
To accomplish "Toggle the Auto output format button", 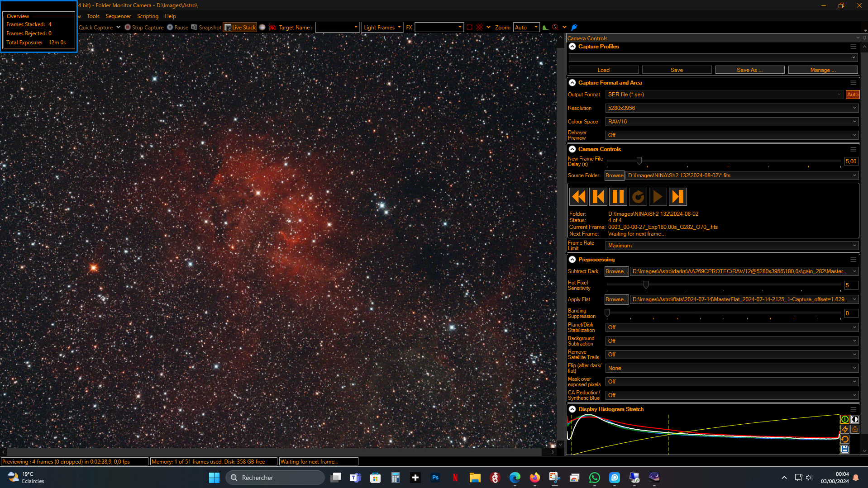I will 853,95.
